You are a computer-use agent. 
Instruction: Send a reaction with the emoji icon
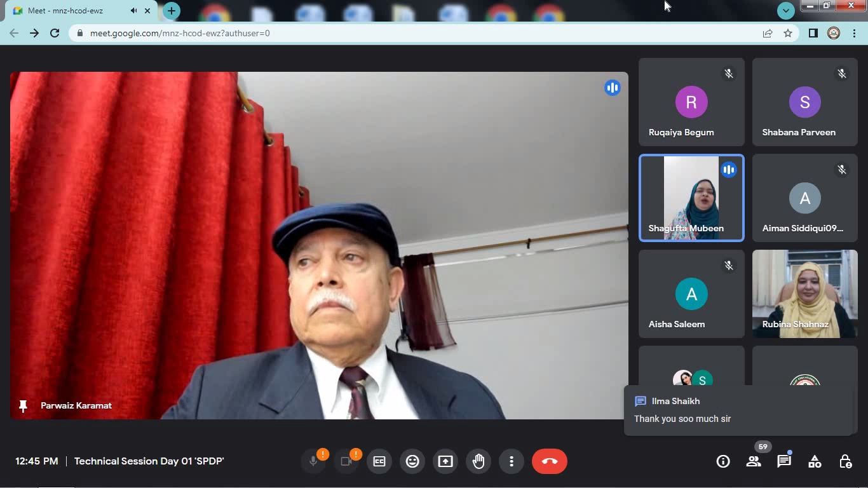click(x=412, y=461)
